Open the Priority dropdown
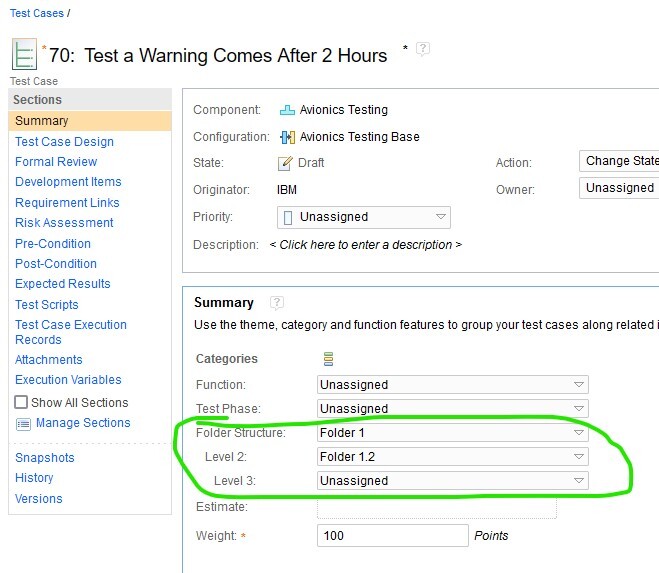Screen dimensions: 659x573 coord(363,217)
